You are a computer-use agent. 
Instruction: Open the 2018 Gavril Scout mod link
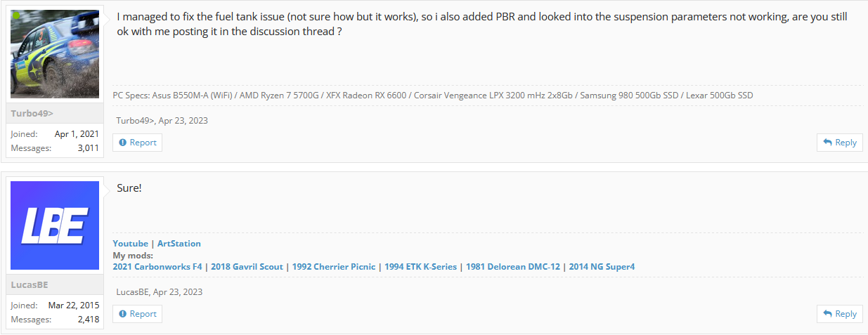tap(247, 267)
